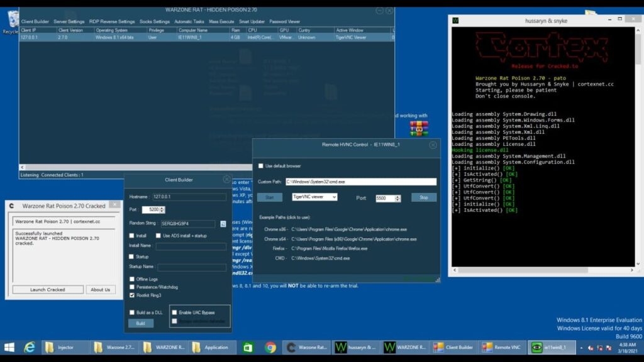Click the Start button in Remote HVNC Control

pyautogui.click(x=269, y=197)
